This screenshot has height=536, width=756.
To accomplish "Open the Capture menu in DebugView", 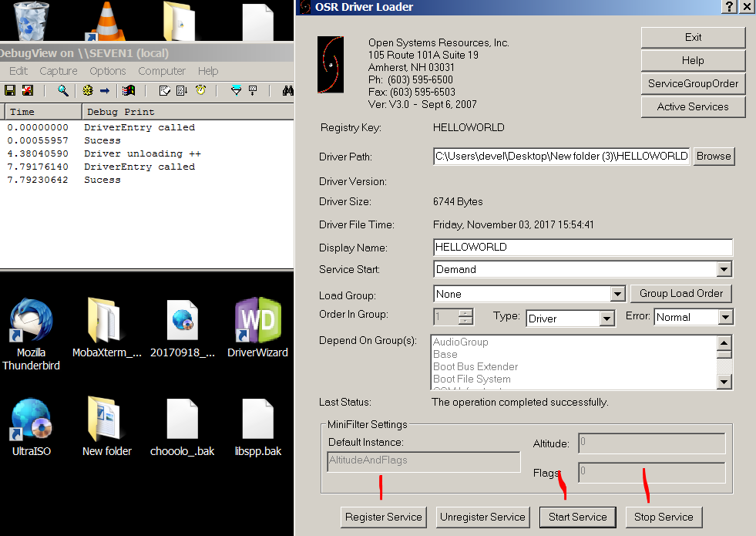I will click(59, 71).
